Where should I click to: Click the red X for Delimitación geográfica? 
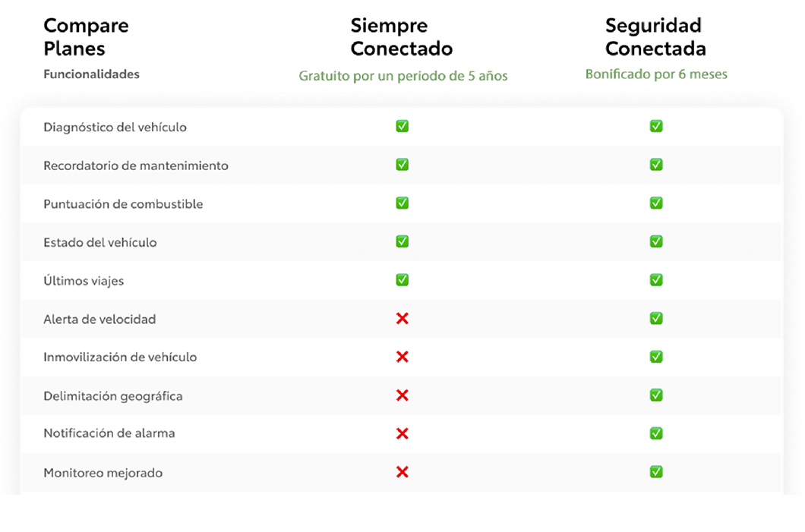[402, 395]
